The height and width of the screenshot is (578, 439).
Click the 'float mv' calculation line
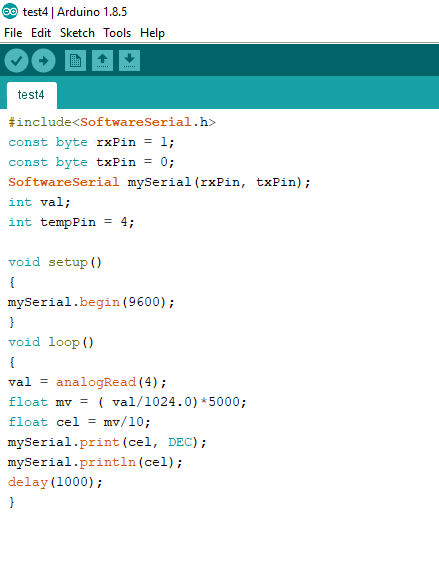[127, 402]
